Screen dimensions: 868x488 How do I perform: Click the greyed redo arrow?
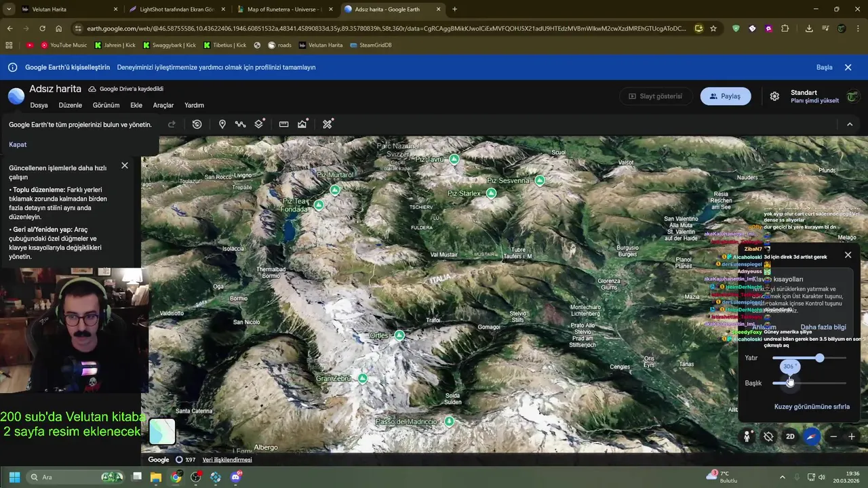[x=172, y=124]
